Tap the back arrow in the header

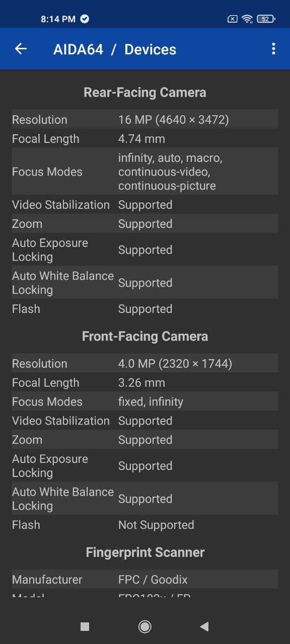(x=21, y=49)
